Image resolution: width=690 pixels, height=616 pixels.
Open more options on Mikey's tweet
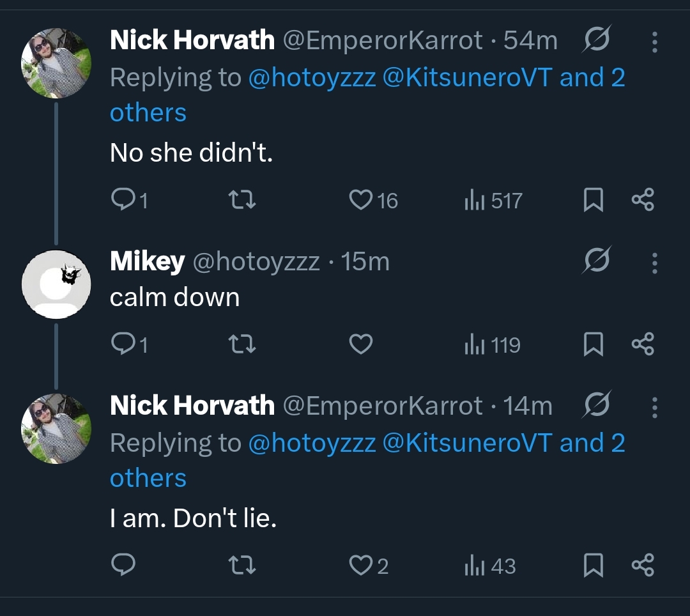654,263
